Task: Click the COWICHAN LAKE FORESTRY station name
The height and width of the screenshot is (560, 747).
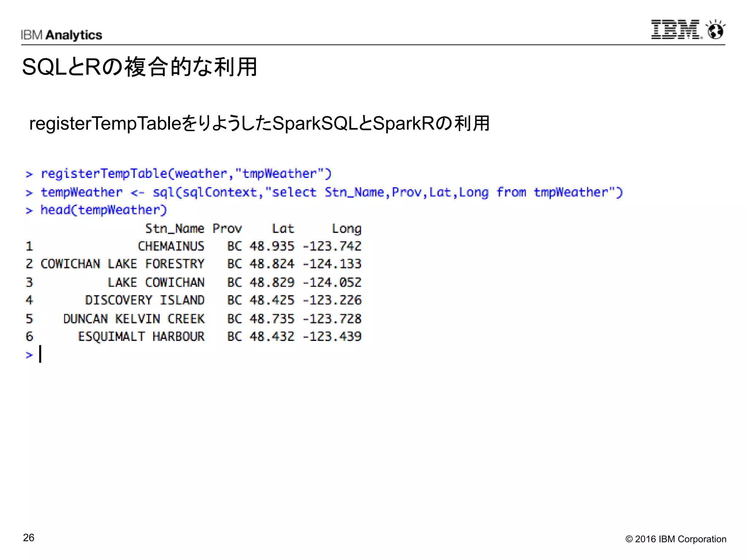Action: 123,264
